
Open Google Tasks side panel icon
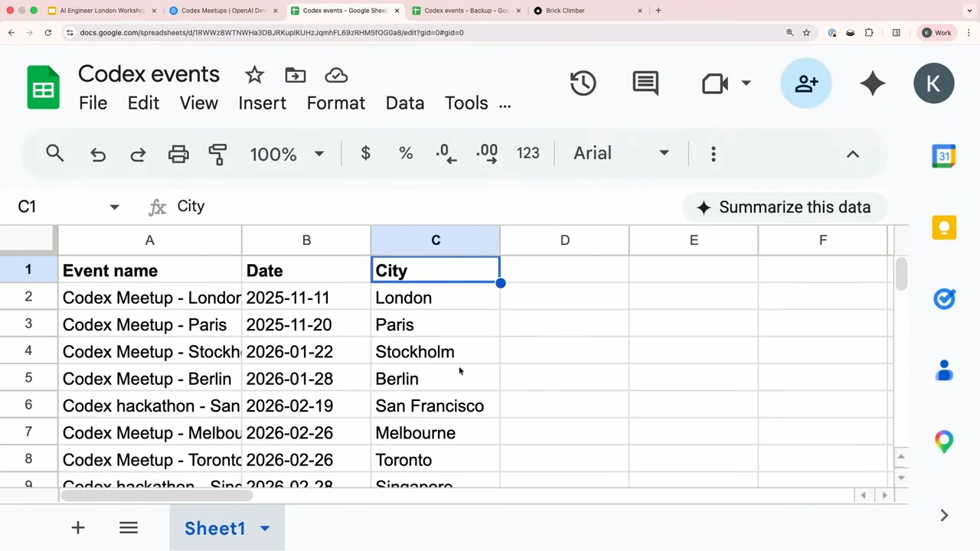pos(944,299)
